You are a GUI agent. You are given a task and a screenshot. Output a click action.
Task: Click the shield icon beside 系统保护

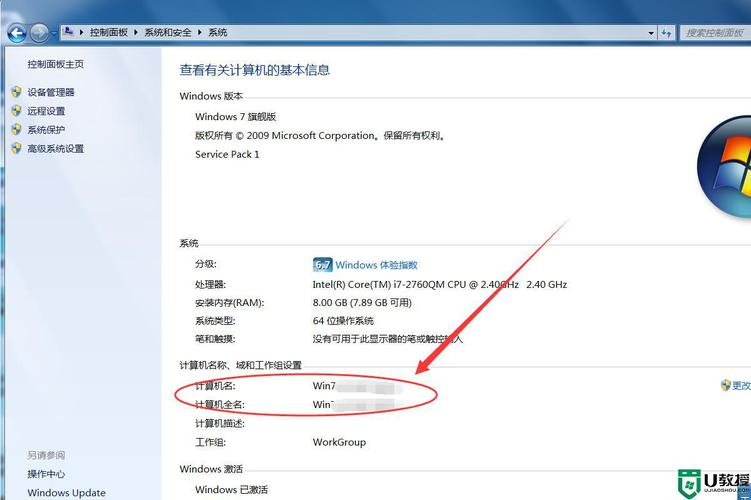click(x=16, y=129)
